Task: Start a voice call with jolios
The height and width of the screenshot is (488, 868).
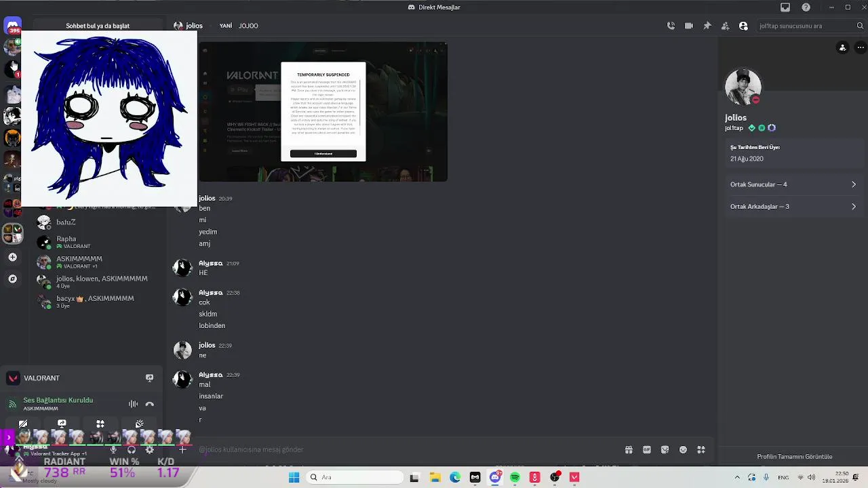Action: 671,26
